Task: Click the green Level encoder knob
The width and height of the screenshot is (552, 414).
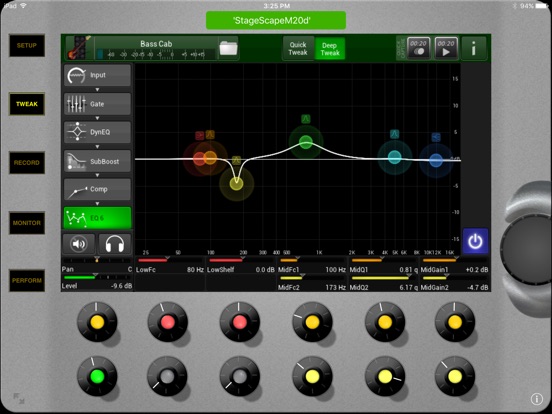Action: [x=97, y=376]
